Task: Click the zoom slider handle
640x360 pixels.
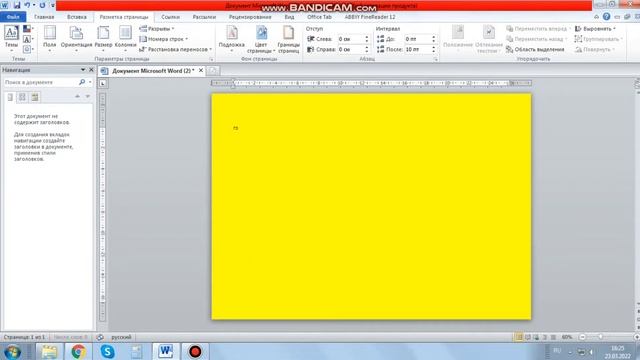Action: tap(600, 337)
